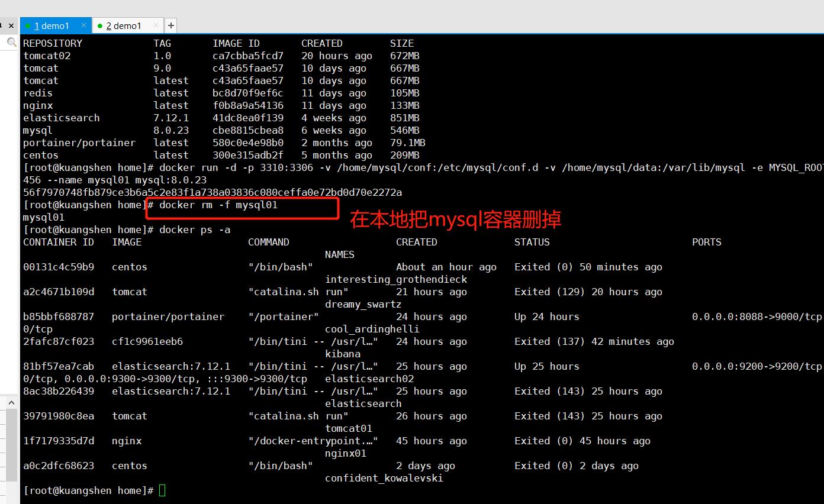824x504 pixels.
Task: Click the STATUS column header
Action: [x=532, y=242]
